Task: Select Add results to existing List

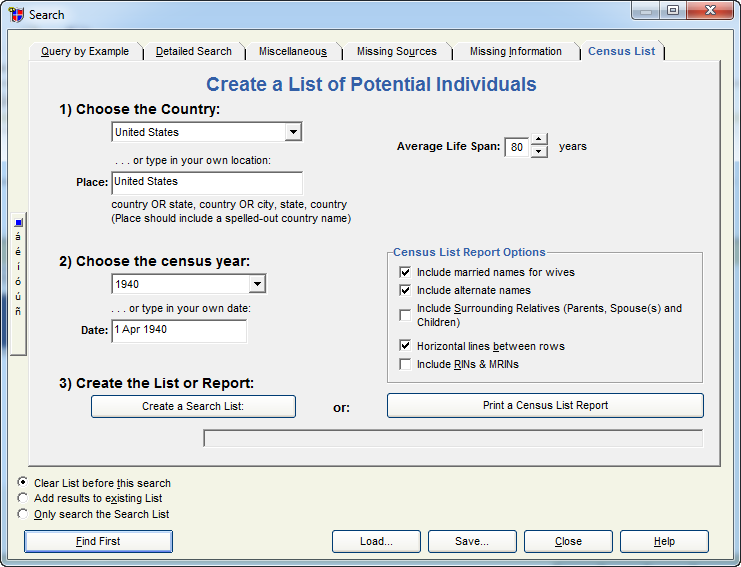Action: 22,498
